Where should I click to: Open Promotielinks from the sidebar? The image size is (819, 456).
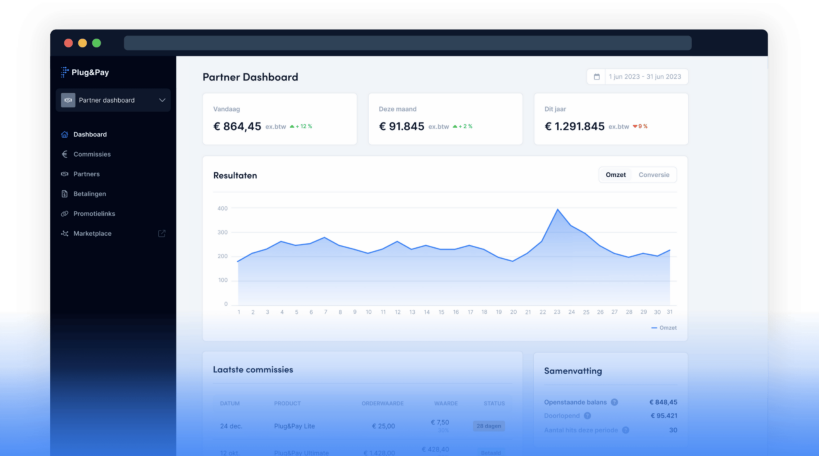pos(93,214)
